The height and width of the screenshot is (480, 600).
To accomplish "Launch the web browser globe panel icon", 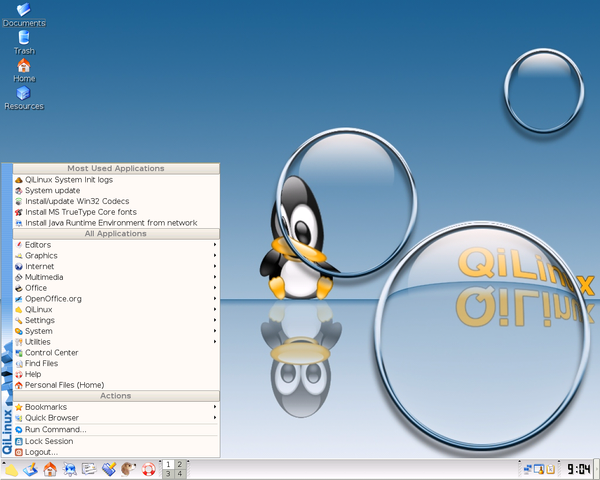I will pyautogui.click(x=70, y=469).
